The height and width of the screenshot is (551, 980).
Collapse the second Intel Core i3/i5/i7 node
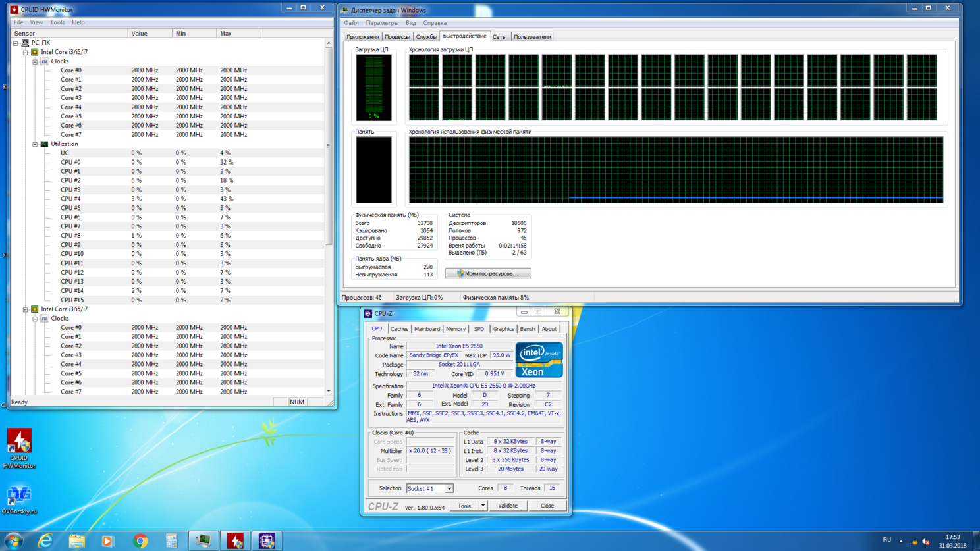[x=26, y=309]
